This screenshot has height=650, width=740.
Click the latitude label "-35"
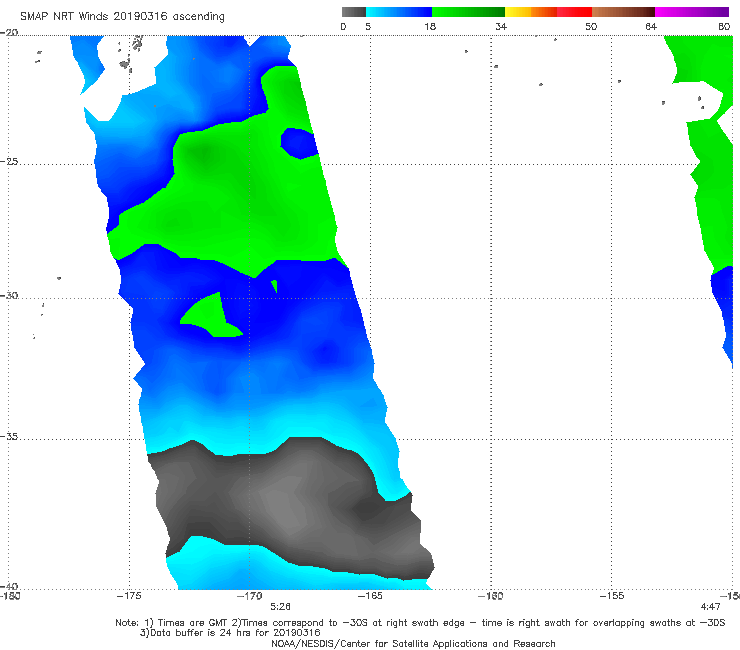coord(9,436)
